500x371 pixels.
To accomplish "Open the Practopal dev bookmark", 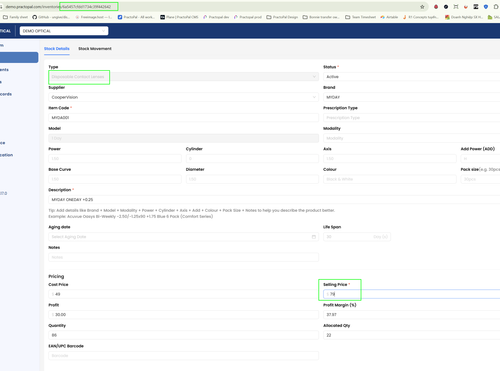I will [x=216, y=17].
